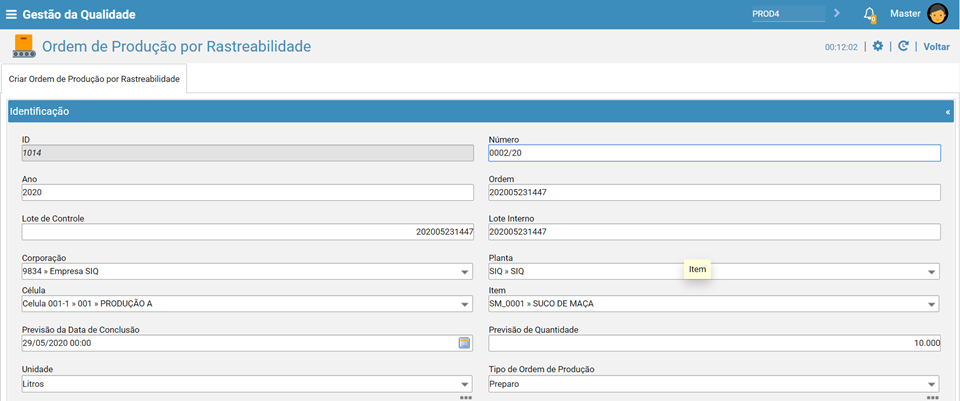Click the PROD4 search field
The image size is (960, 401).
789,13
